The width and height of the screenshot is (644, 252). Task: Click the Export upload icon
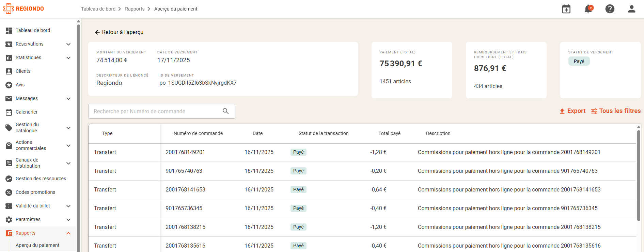562,111
